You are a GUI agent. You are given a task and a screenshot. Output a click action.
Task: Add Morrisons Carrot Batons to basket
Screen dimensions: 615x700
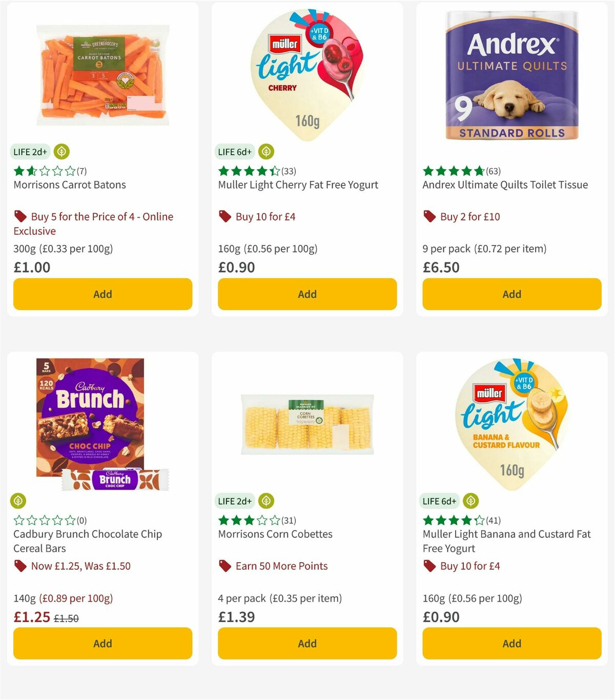tap(102, 294)
